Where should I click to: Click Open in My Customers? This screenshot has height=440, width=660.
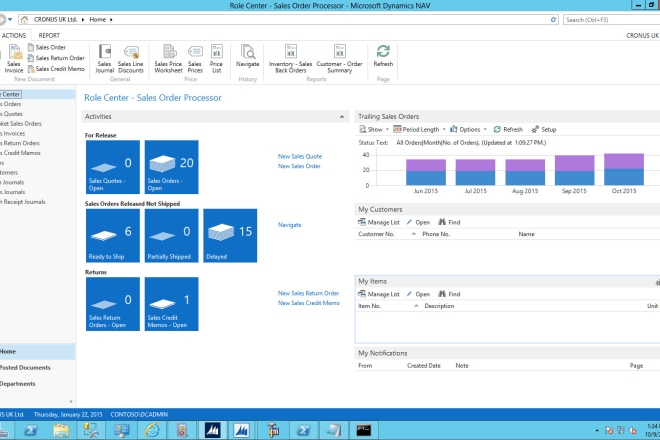(x=418, y=222)
